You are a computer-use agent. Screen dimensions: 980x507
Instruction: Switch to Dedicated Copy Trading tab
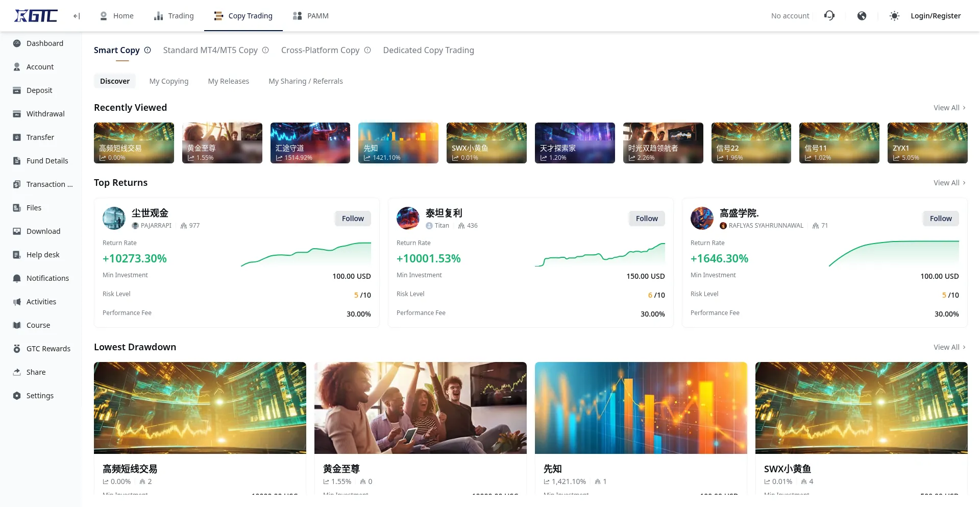(428, 50)
